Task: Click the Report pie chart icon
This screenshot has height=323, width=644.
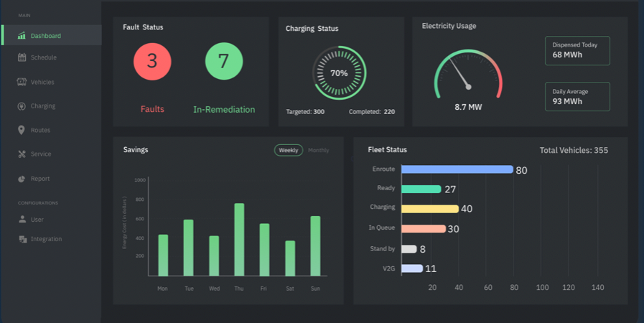Action: (x=22, y=179)
